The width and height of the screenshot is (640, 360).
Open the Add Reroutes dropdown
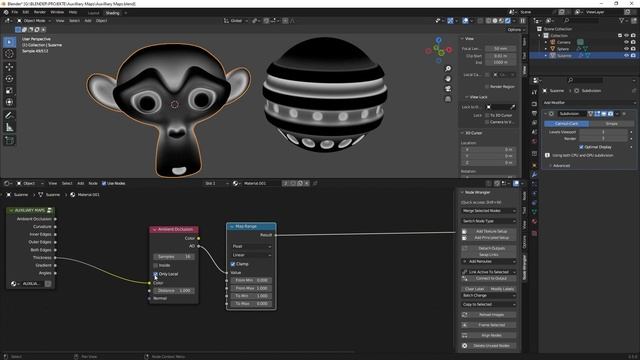(489, 261)
